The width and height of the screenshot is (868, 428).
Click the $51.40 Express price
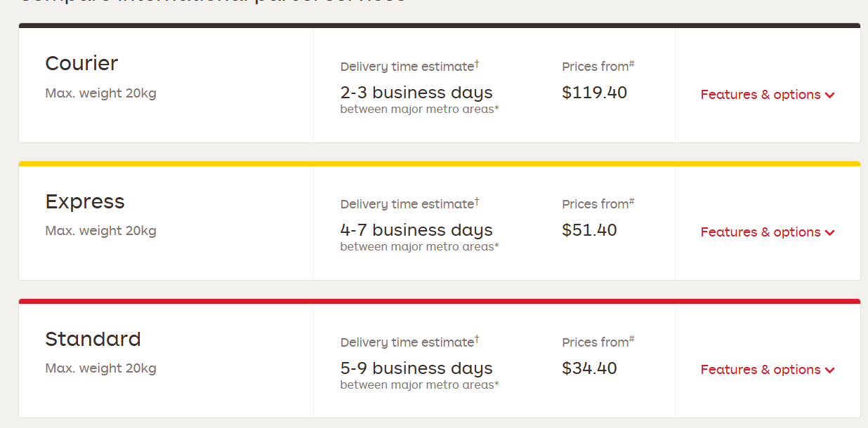coord(589,230)
